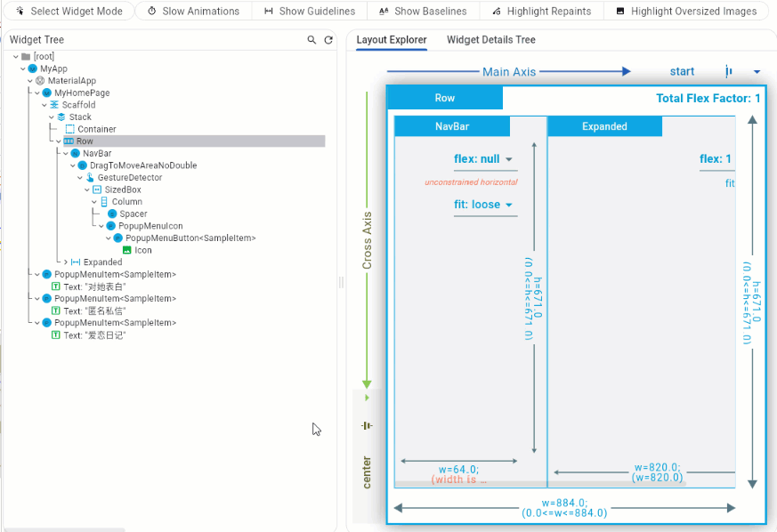Click the Widget Tree search icon
The width and height of the screenshot is (777, 532).
point(312,40)
